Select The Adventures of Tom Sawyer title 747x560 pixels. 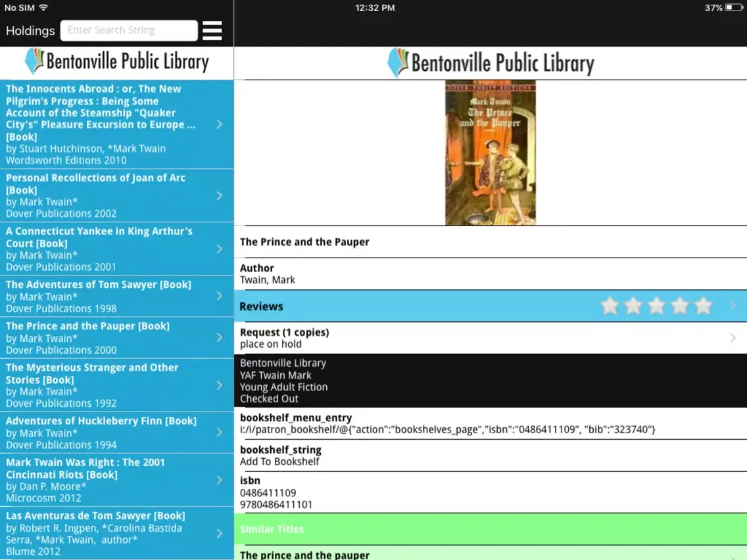99,285
